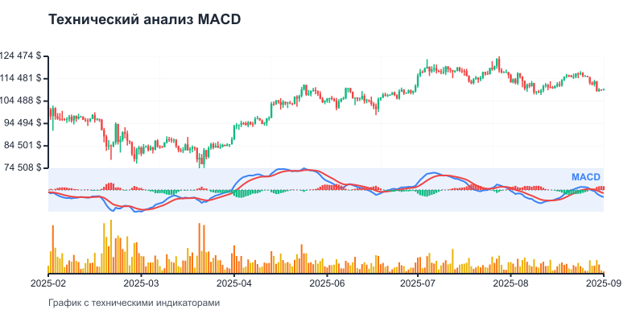
Task: Select the 2025-06 date axis label
Action: point(328,283)
